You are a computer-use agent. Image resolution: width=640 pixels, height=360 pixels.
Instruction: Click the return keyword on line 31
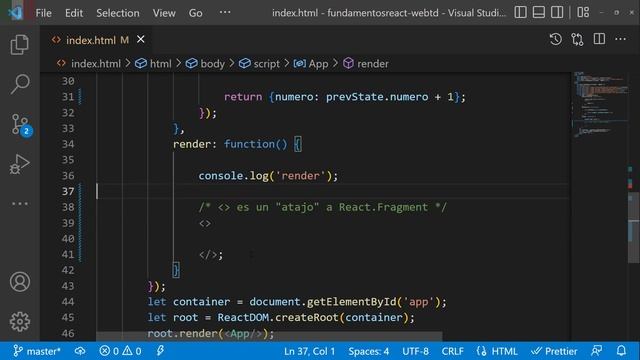click(x=243, y=97)
